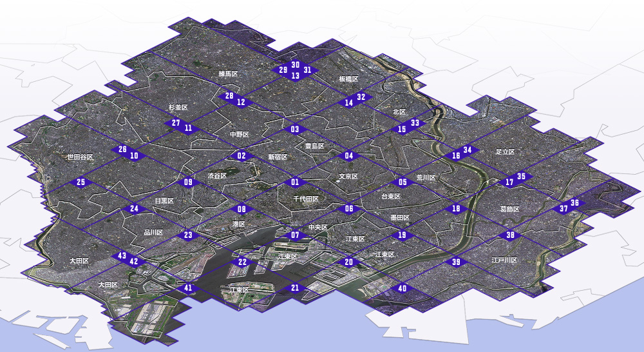This screenshot has height=352, width=644.
Task: Select tile number 30
Action: click(x=296, y=64)
